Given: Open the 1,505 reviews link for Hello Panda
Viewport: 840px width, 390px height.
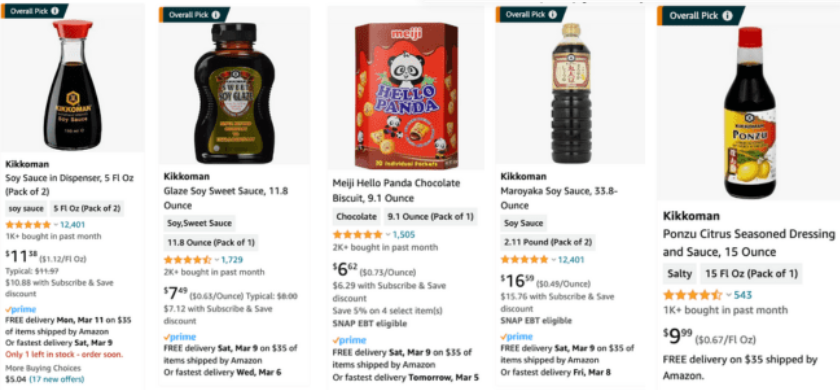Looking at the screenshot, I should [x=404, y=235].
